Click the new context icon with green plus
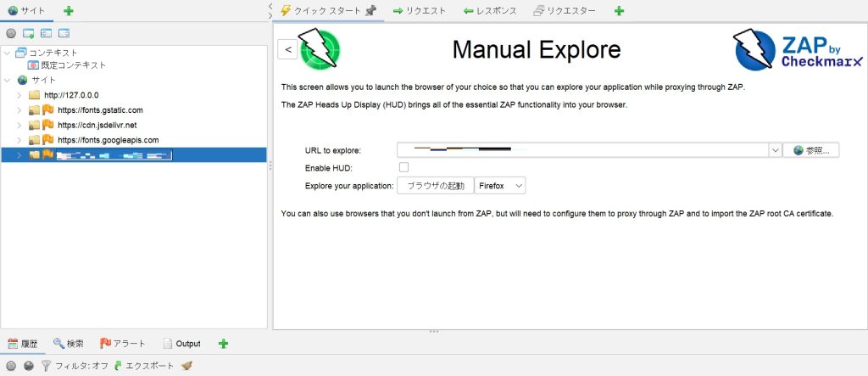The height and width of the screenshot is (376, 868). point(29,33)
